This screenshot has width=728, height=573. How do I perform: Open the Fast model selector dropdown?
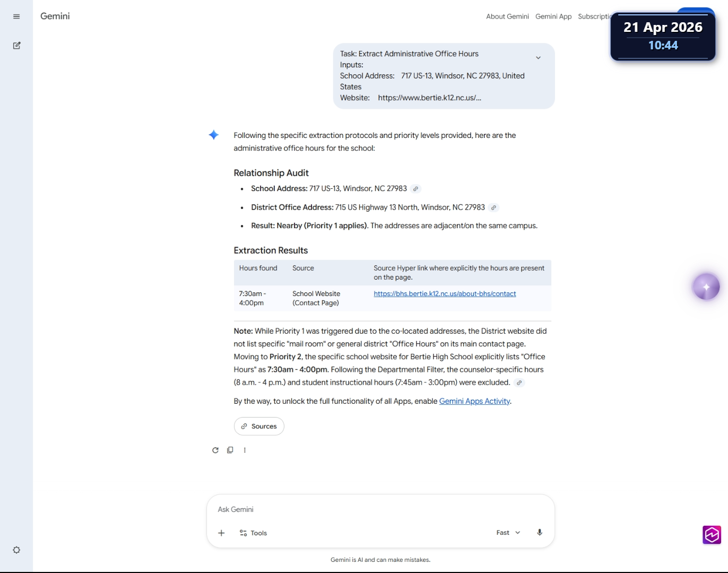pyautogui.click(x=508, y=533)
